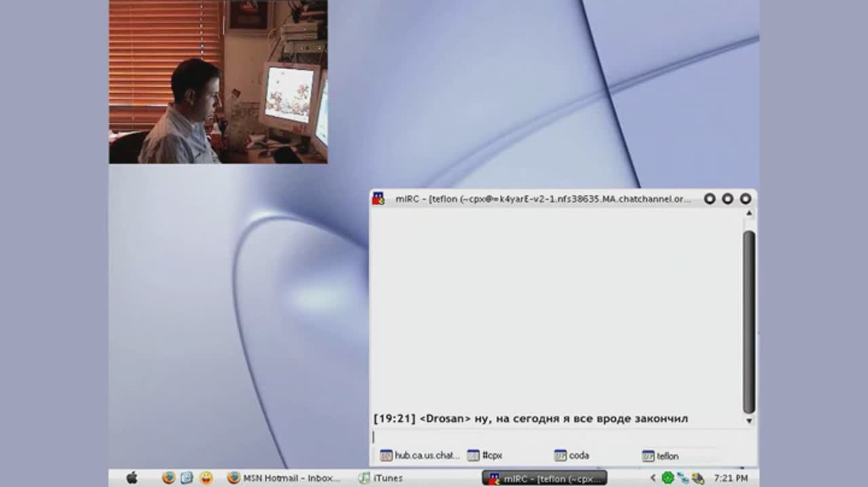Click the Apple logo start button
The image size is (868, 487).
132,478
